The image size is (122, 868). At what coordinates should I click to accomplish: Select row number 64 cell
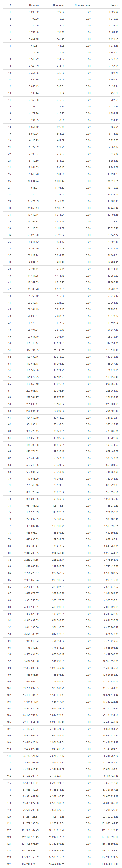[x=10, y=438]
